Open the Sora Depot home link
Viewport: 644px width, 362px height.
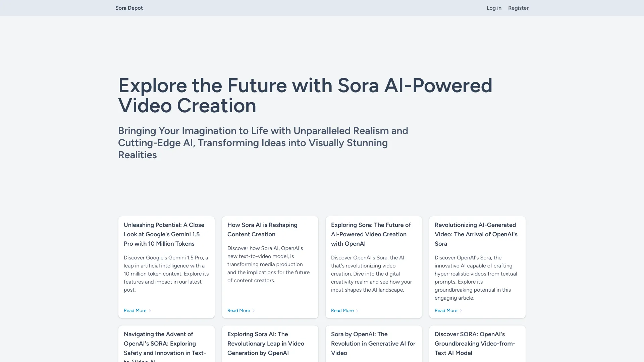point(129,8)
